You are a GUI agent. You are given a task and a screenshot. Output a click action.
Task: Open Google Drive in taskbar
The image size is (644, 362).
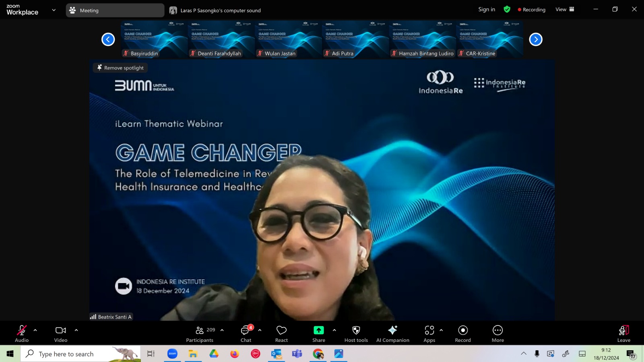click(214, 354)
